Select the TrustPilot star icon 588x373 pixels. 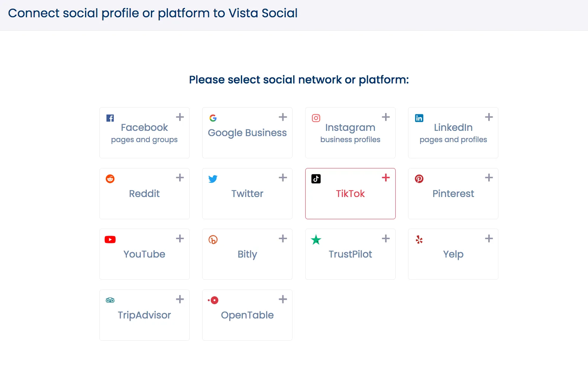click(316, 240)
